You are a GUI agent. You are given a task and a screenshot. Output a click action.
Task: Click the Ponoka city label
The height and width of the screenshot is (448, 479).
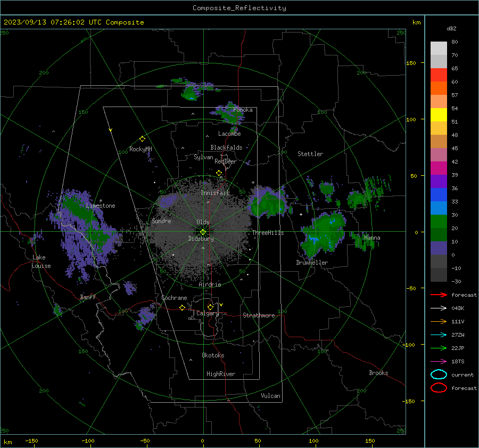pyautogui.click(x=243, y=110)
